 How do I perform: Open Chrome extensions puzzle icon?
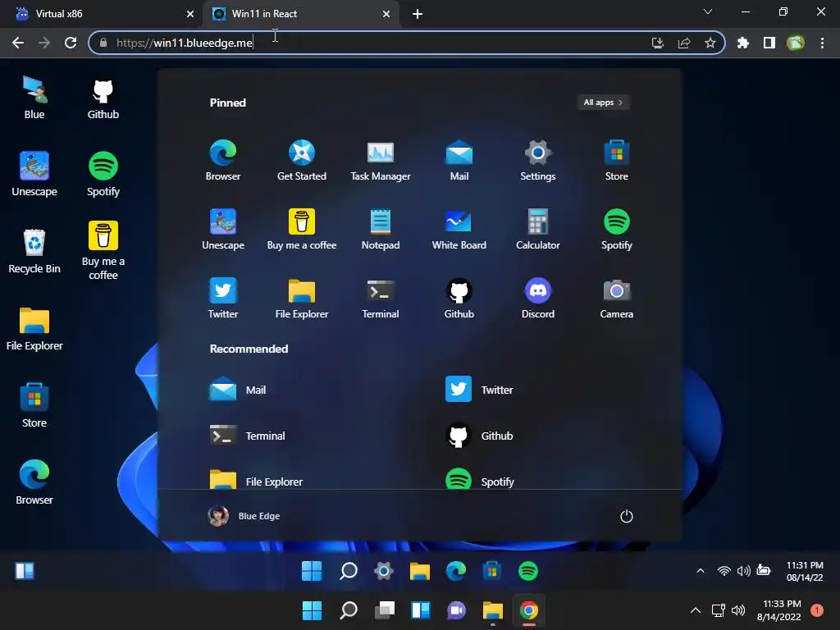[x=743, y=43]
